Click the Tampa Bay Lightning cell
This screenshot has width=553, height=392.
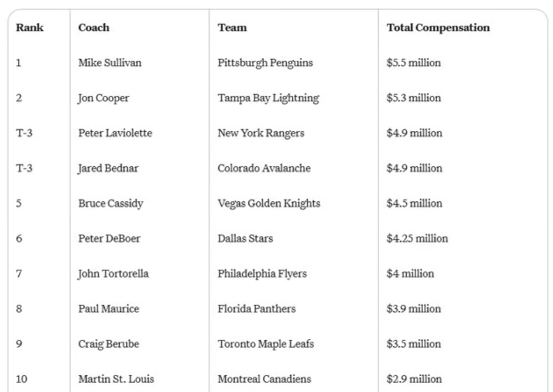coord(268,98)
